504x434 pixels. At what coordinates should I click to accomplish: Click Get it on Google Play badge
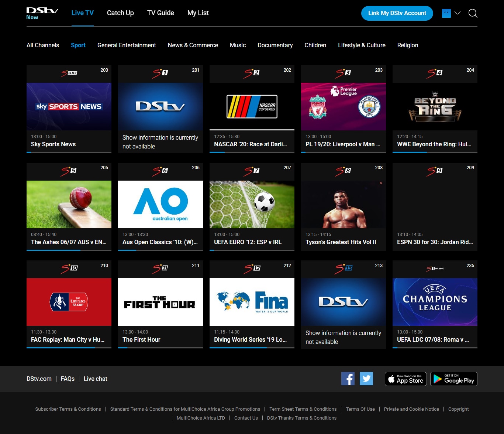tap(454, 379)
